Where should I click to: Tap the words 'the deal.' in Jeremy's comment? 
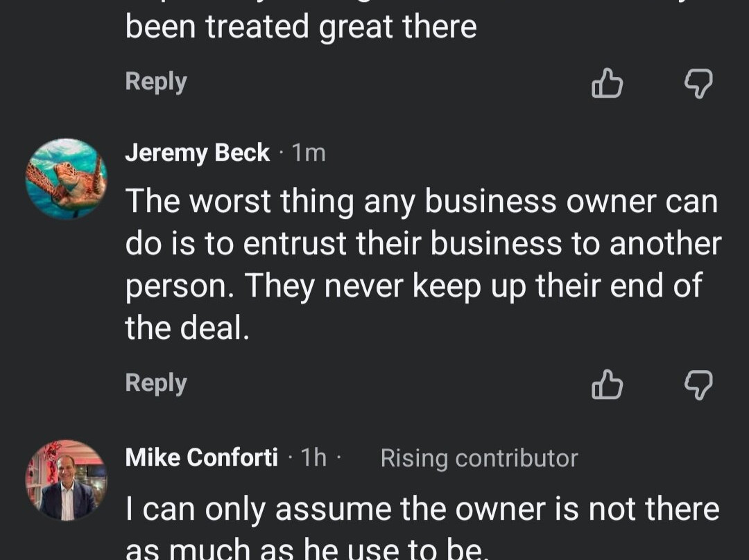click(187, 328)
